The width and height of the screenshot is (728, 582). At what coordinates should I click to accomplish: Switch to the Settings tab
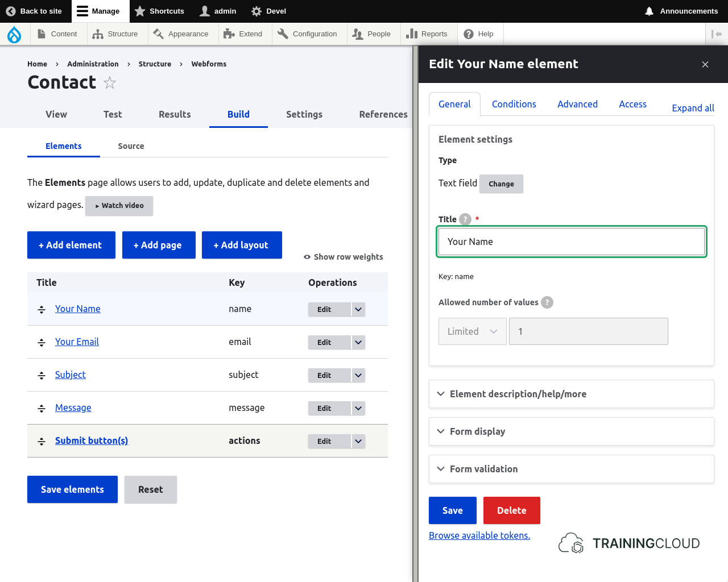[x=304, y=114]
